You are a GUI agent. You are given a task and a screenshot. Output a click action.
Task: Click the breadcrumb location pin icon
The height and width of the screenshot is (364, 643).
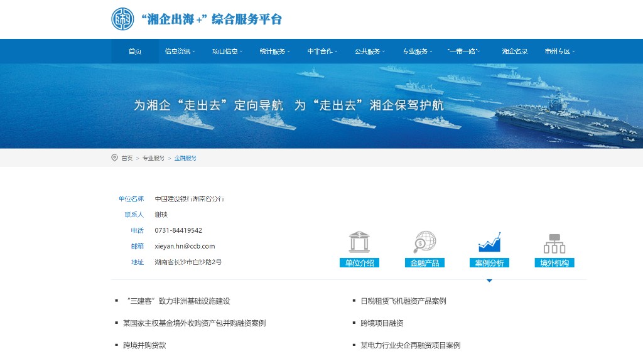tap(114, 158)
